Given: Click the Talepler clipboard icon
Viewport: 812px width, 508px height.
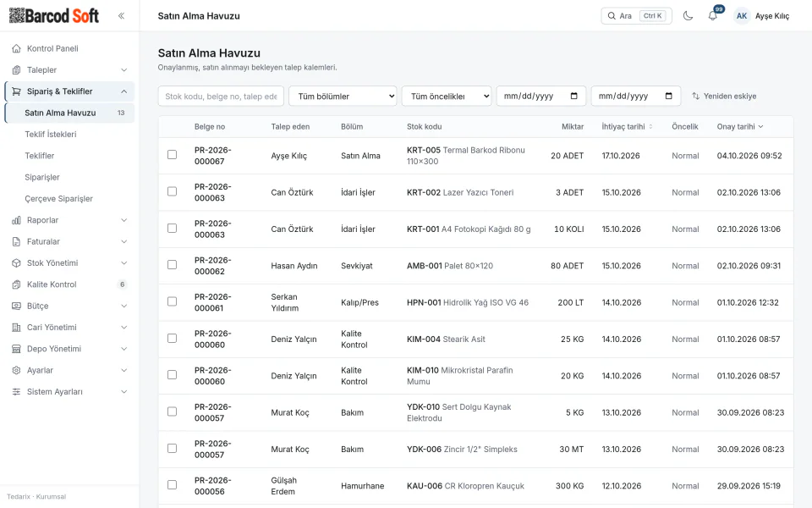Looking at the screenshot, I should 17,70.
